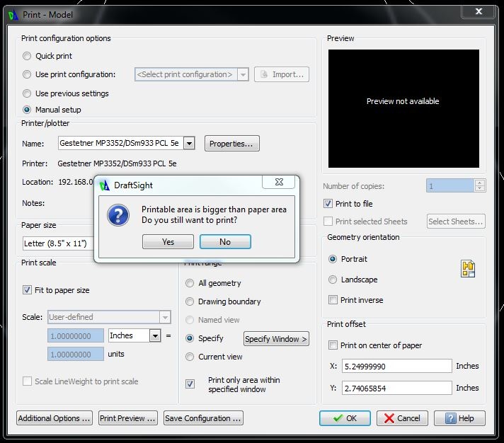Cancel the Print dialog
The height and width of the screenshot is (443, 504).
[x=402, y=418]
